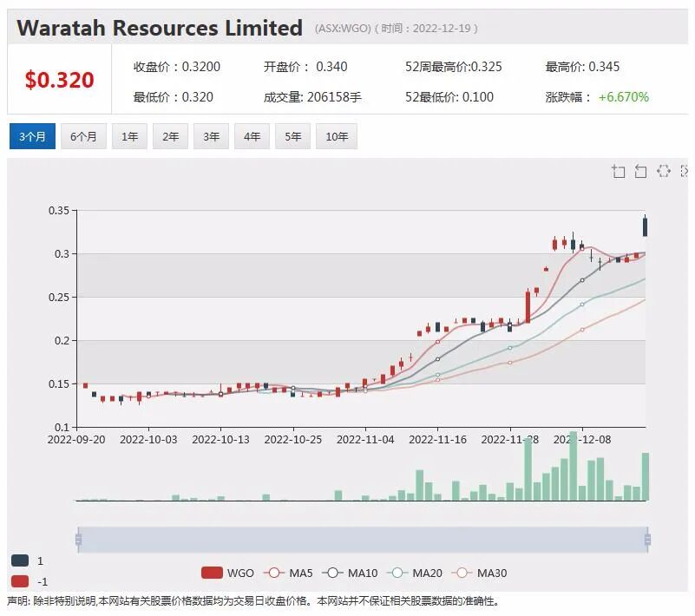Click the red swatch labeled -1

click(x=20, y=581)
